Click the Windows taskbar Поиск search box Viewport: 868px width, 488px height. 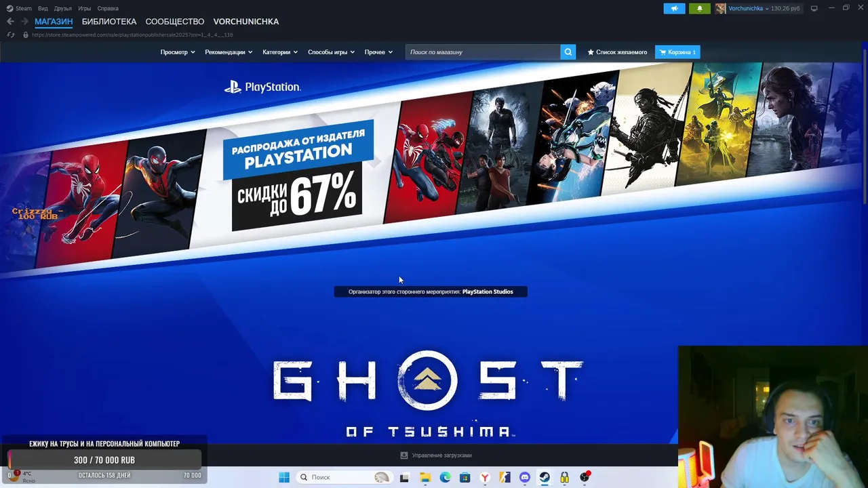[x=344, y=477]
